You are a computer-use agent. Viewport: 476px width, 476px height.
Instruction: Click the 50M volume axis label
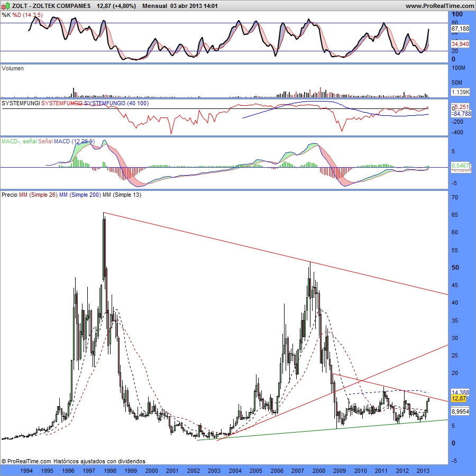coord(457,83)
